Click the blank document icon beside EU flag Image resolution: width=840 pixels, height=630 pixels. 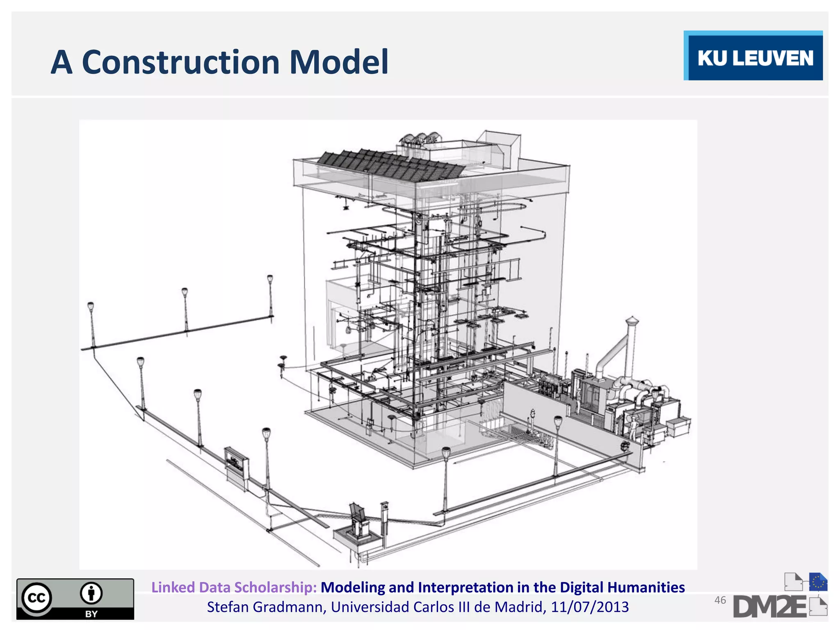tap(793, 582)
